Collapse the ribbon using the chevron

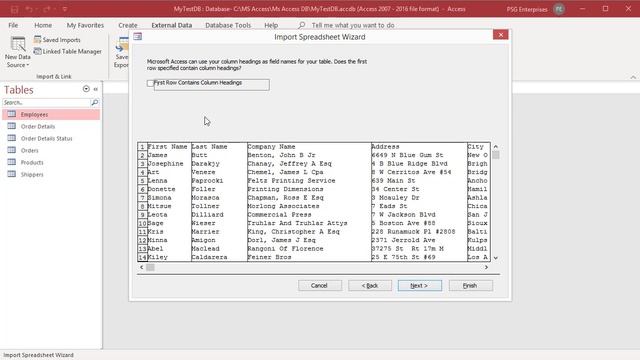pyautogui.click(x=633, y=77)
